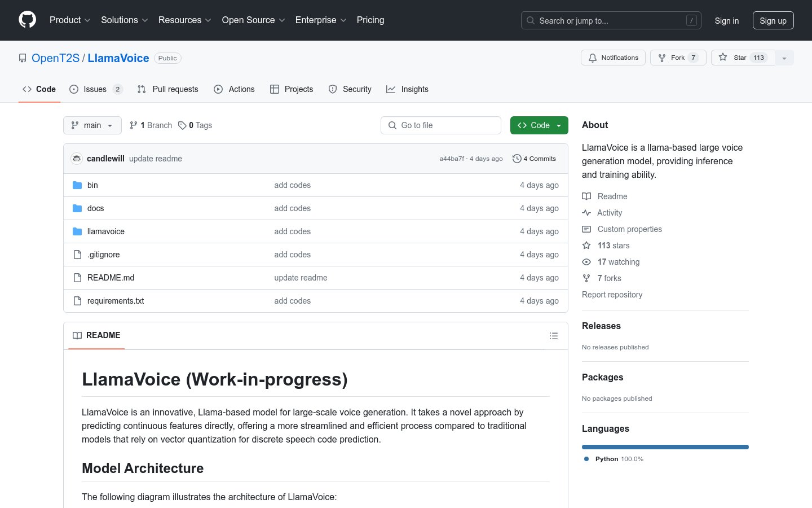Image resolution: width=812 pixels, height=508 pixels.
Task: Open commit hash a44ba7f
Action: tap(452, 159)
